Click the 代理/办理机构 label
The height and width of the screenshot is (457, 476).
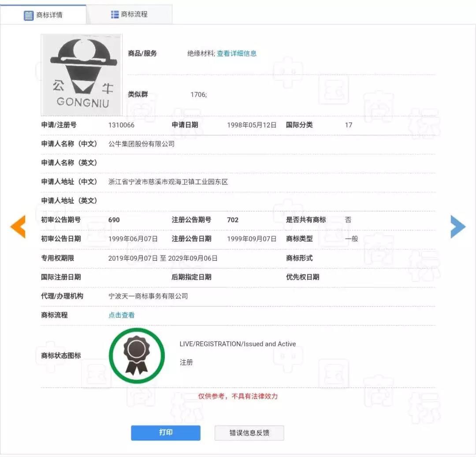pyautogui.click(x=62, y=296)
